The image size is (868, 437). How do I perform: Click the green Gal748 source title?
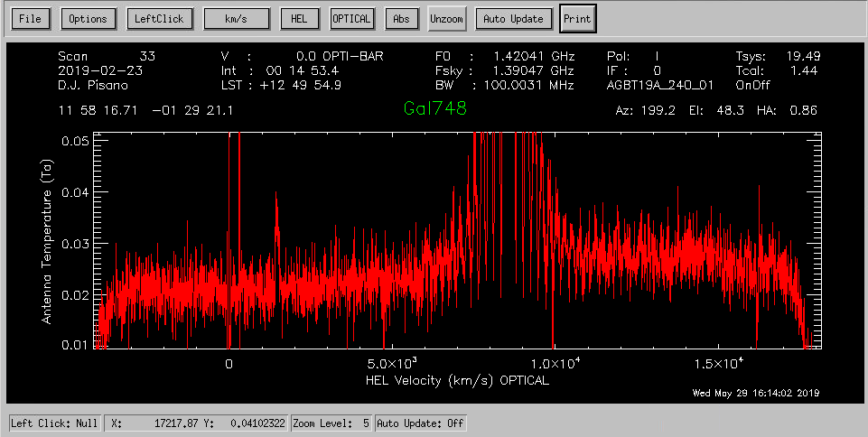(434, 109)
